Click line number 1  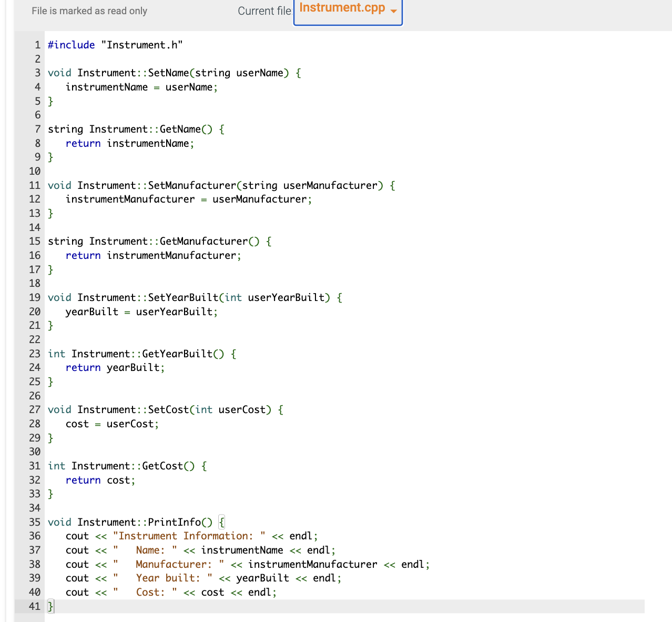pos(37,45)
